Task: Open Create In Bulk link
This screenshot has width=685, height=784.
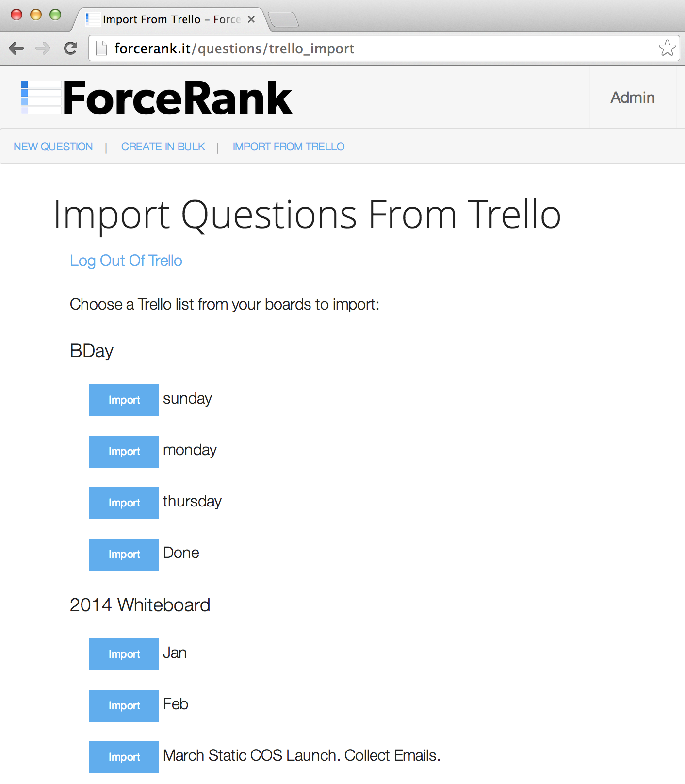Action: tap(163, 147)
